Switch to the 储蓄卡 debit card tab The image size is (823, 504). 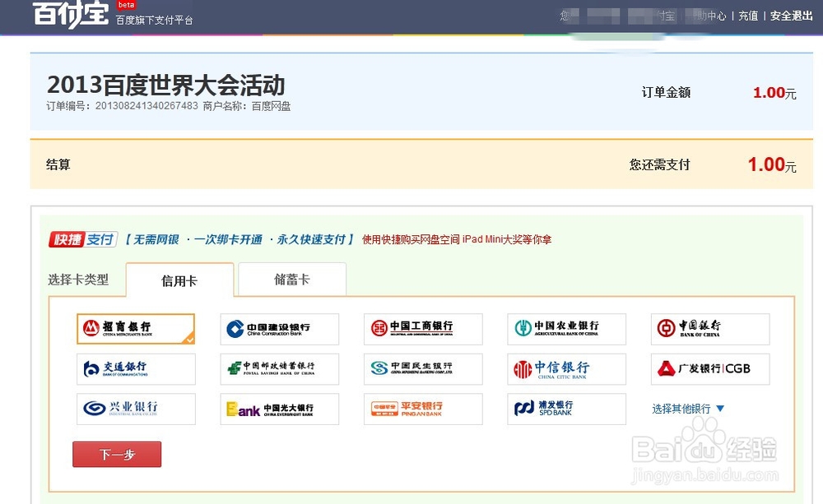tap(292, 279)
